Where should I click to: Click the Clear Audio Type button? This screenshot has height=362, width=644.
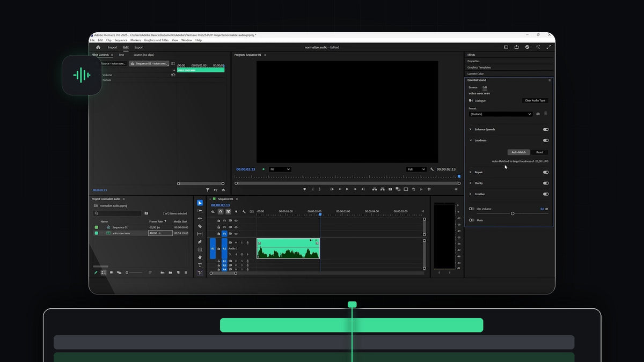point(535,100)
